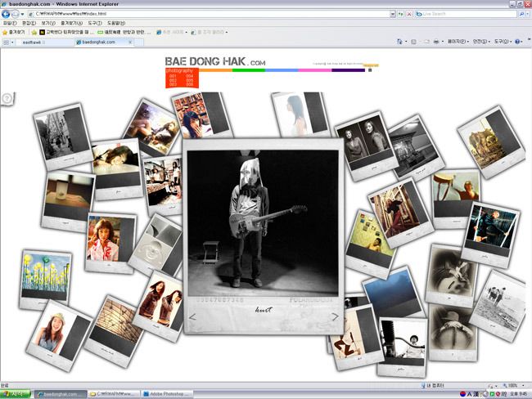Show the previous photo with left arrow
This screenshot has height=399, width=532.
(192, 317)
